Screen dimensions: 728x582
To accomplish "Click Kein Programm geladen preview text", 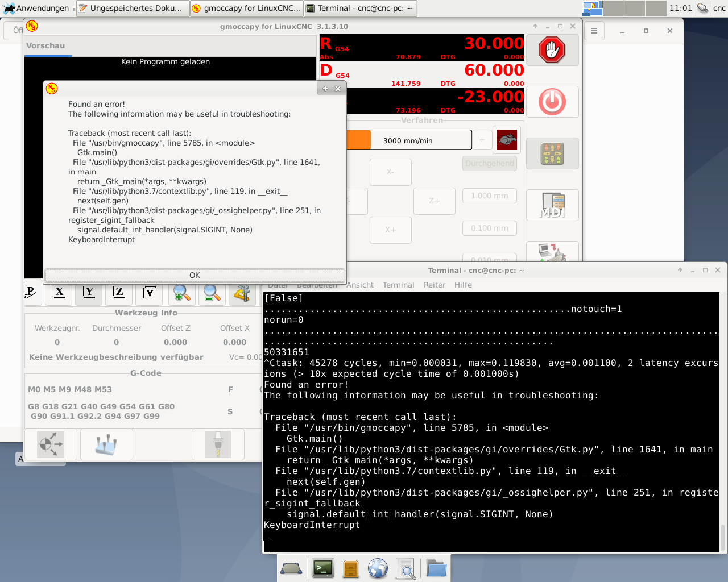I will click(166, 61).
